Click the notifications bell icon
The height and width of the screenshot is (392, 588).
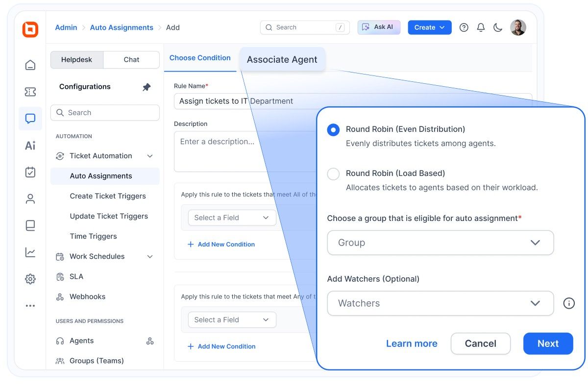tap(481, 27)
